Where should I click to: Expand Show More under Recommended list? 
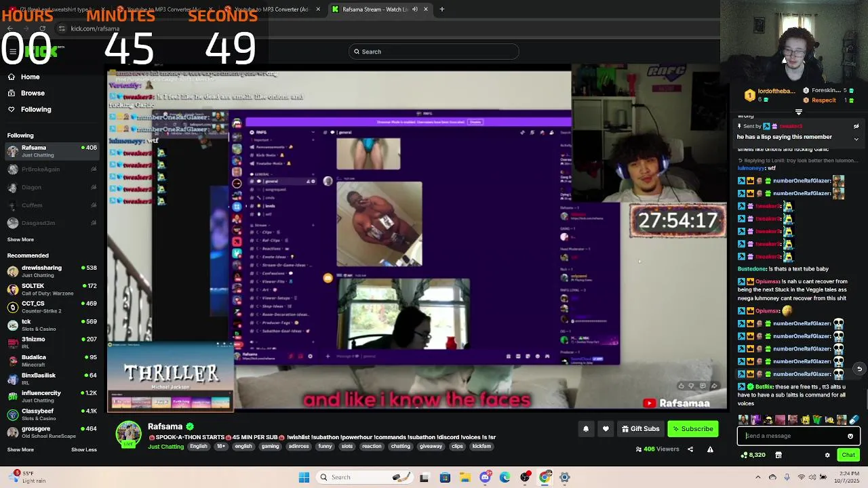point(20,449)
